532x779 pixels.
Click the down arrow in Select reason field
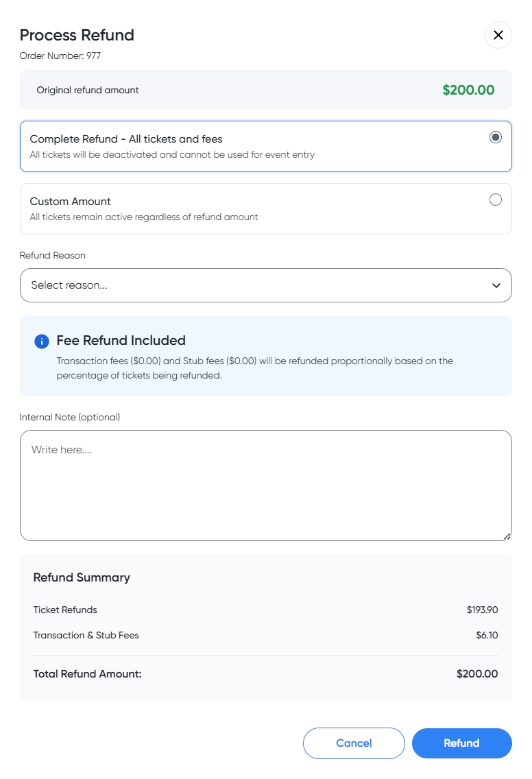coord(496,285)
